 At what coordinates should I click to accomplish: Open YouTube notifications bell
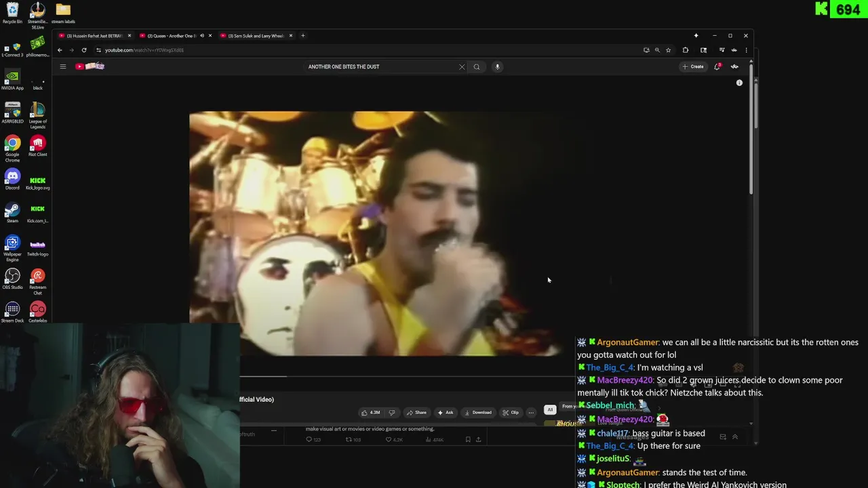click(x=717, y=66)
